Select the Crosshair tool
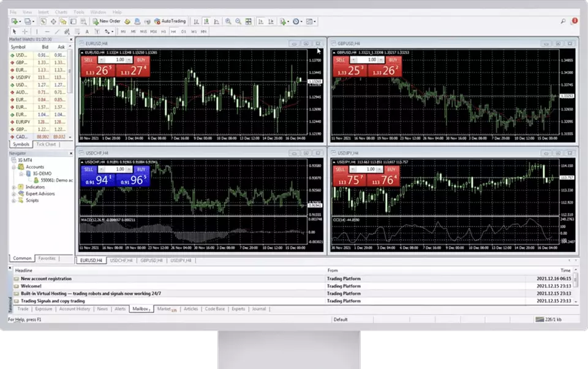The height and width of the screenshot is (369, 588). tap(24, 31)
